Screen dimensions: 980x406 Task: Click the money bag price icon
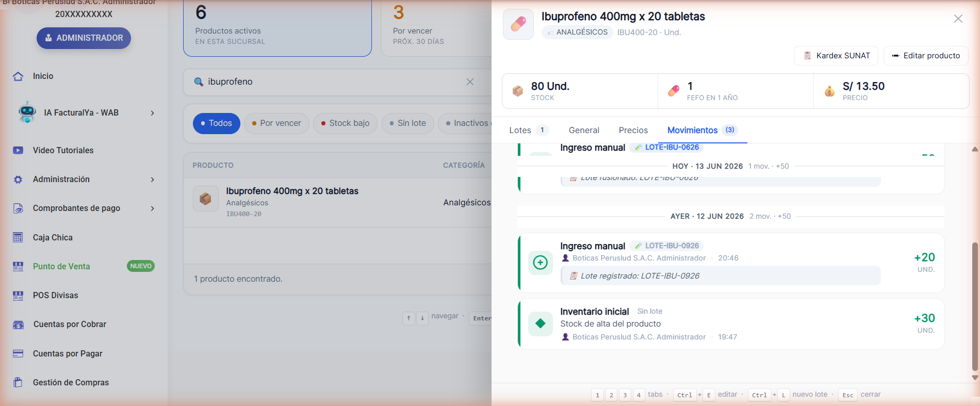point(829,91)
